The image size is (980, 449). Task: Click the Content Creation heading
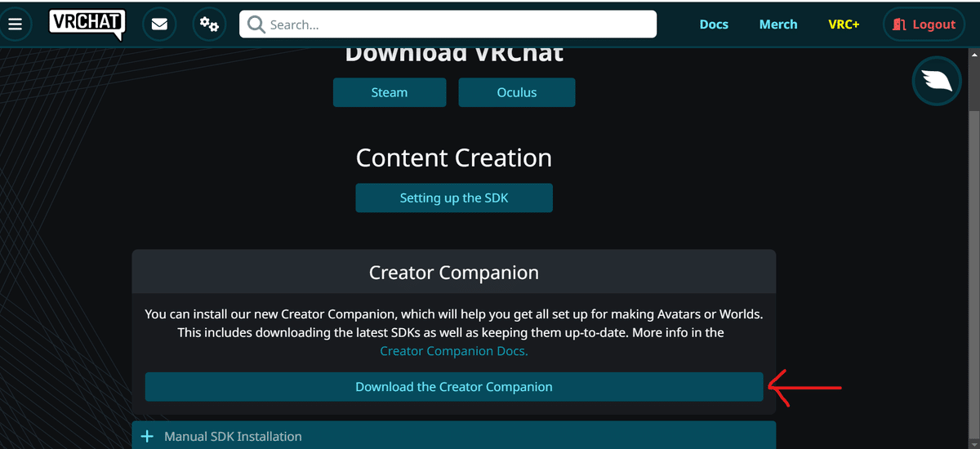[x=454, y=158]
